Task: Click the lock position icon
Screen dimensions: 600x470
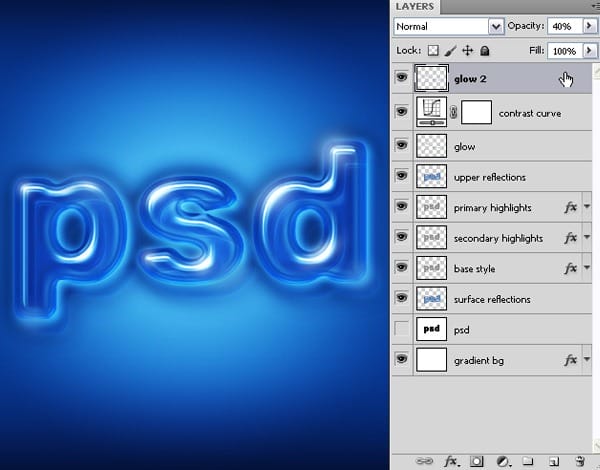Action: (468, 51)
